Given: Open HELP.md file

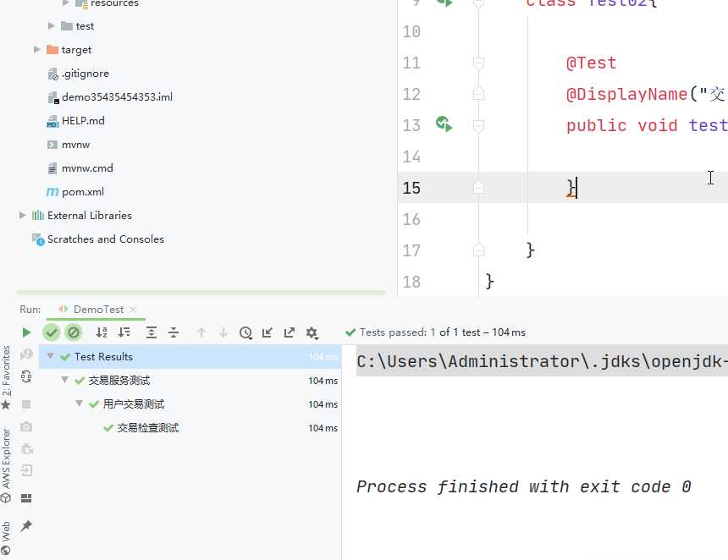Looking at the screenshot, I should click(83, 121).
